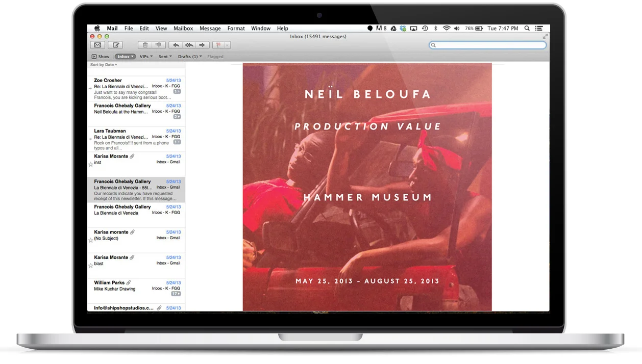Select the Flagged mailbox button

[x=215, y=57]
